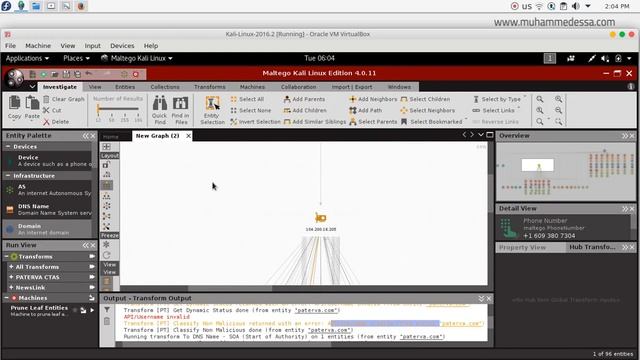Close the New Graph (2) tab

189,136
